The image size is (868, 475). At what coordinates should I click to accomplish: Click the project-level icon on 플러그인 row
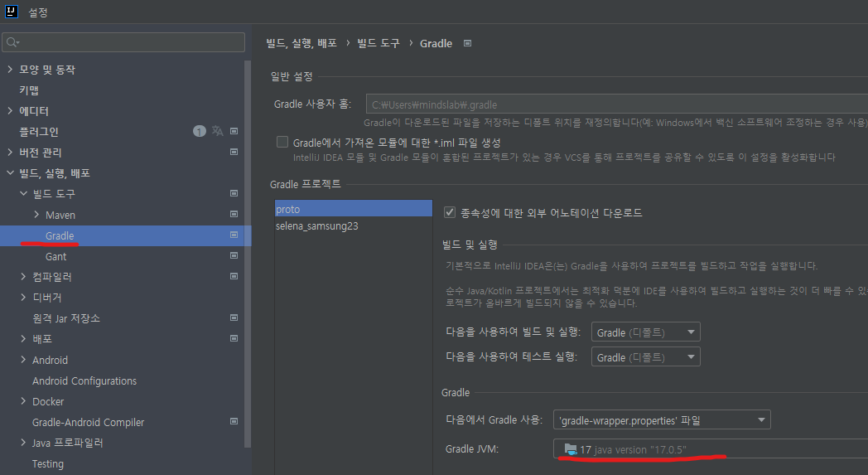click(x=234, y=131)
